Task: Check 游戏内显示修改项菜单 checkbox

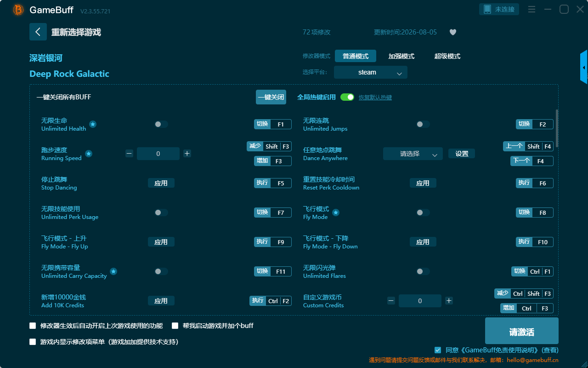Action: coord(33,342)
